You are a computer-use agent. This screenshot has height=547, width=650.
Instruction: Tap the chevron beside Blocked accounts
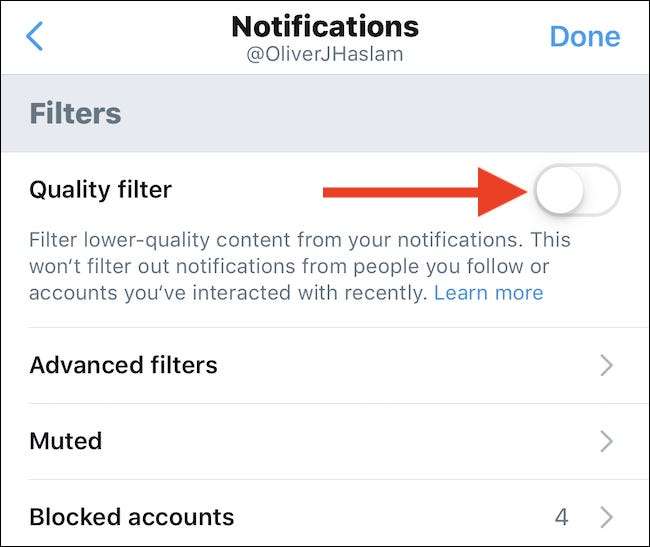(x=606, y=517)
